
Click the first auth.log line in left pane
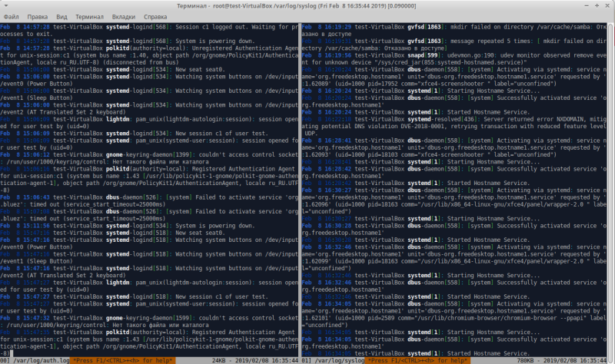[146, 26]
